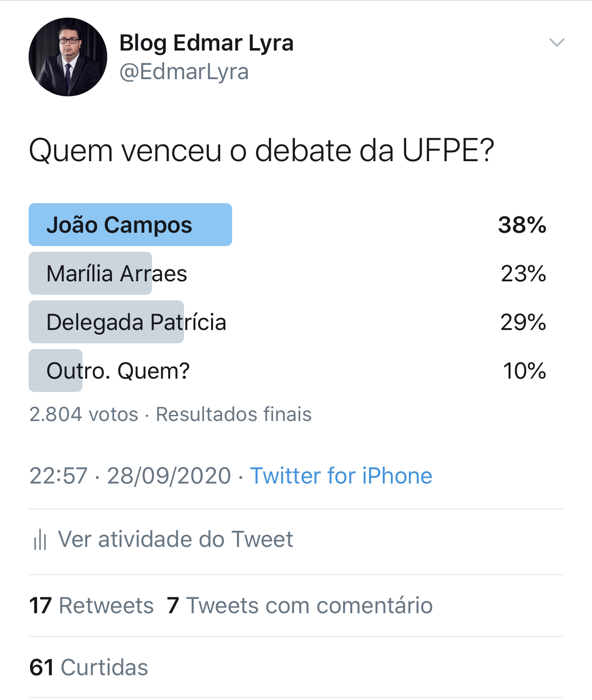
Task: Select the Marília Arraes poll option
Action: [117, 274]
